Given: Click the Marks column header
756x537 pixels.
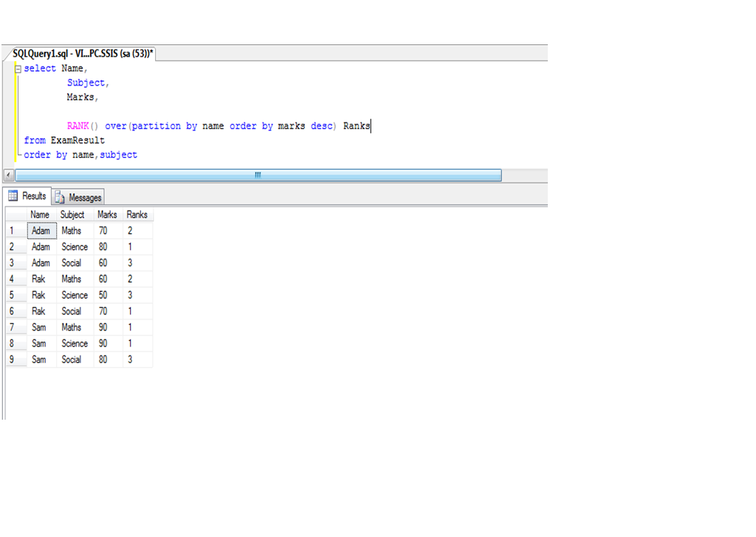Looking at the screenshot, I should click(107, 215).
